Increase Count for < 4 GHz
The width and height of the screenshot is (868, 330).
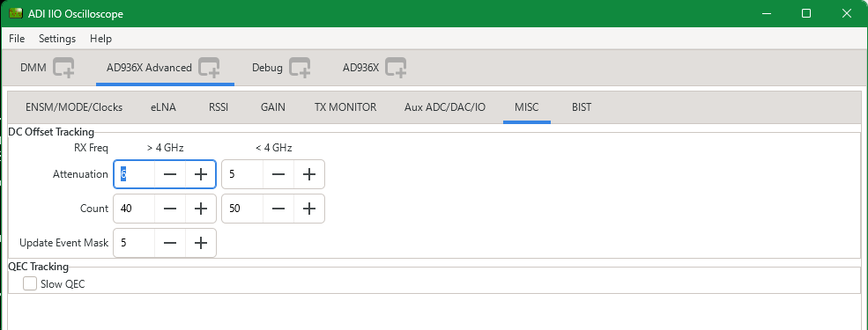click(x=309, y=209)
